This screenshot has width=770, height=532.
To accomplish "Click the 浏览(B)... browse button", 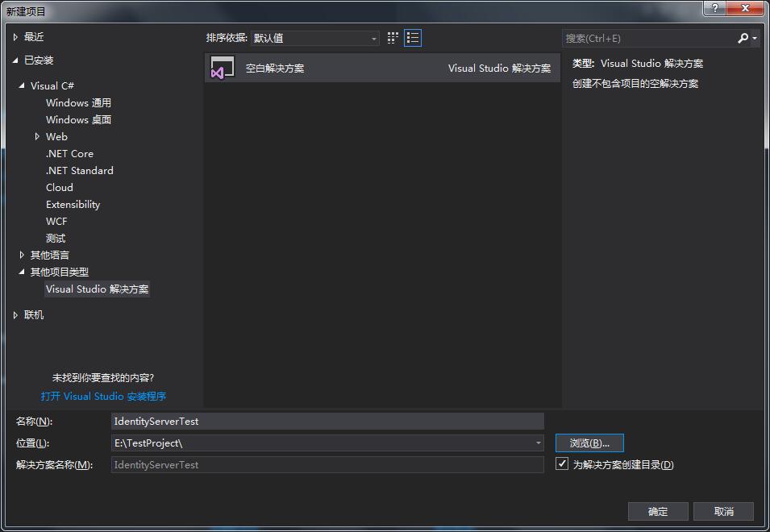I will (589, 443).
